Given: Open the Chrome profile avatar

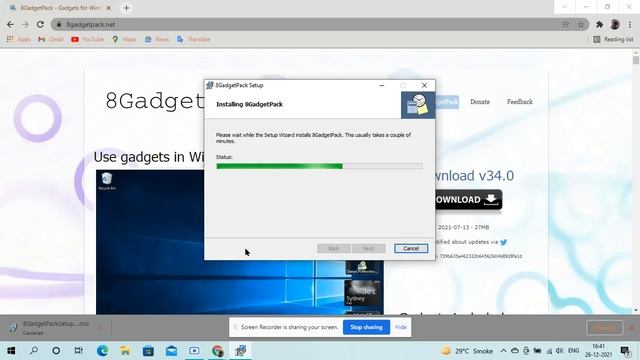Looking at the screenshot, I should [615, 24].
